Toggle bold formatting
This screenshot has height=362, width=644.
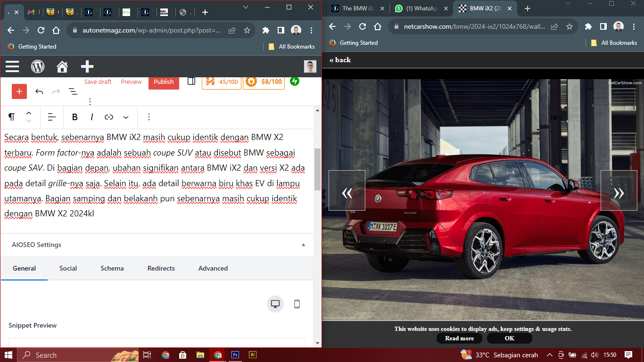click(x=74, y=117)
